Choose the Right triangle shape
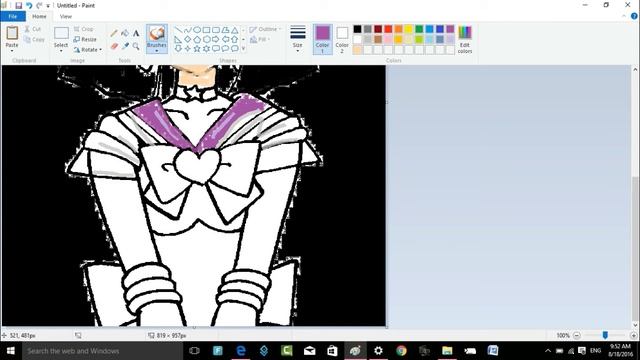 pos(178,39)
